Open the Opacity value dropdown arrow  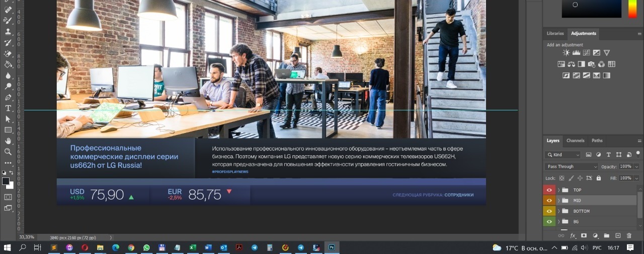(636, 166)
